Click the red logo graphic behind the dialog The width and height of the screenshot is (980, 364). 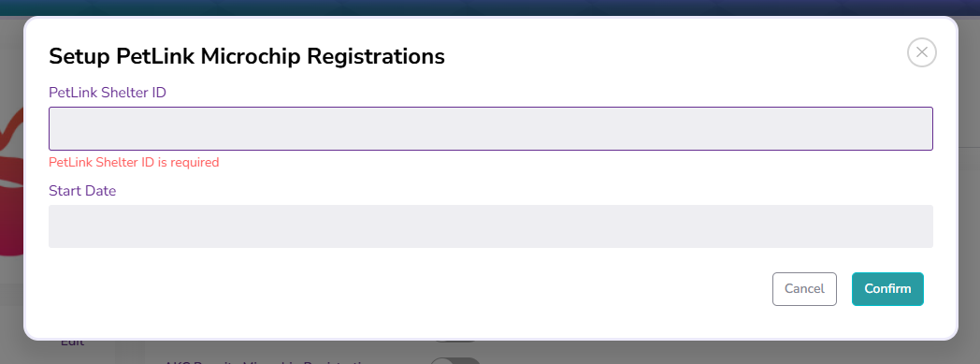point(11,182)
